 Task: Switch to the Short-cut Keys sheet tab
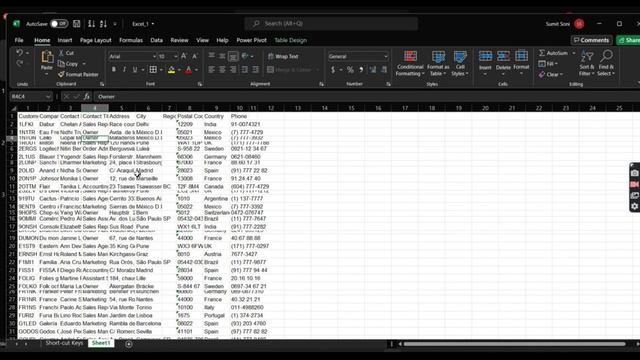64,343
